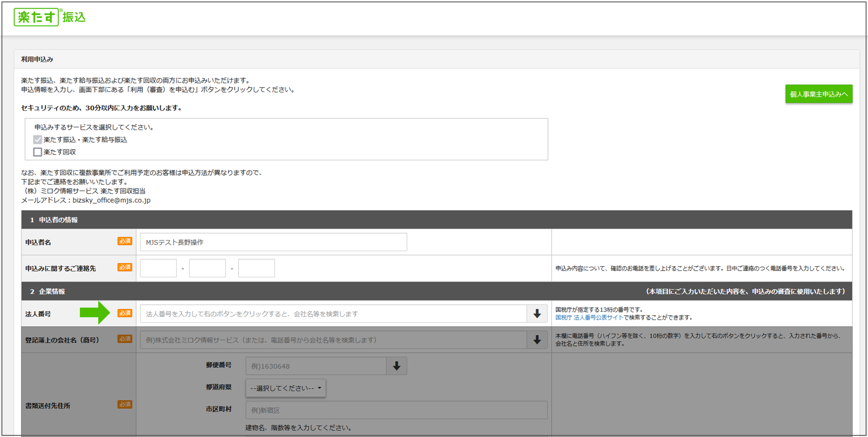The width and height of the screenshot is (868, 437).
Task: Click the 建物名、階数等を入力してください text
Action: click(299, 428)
